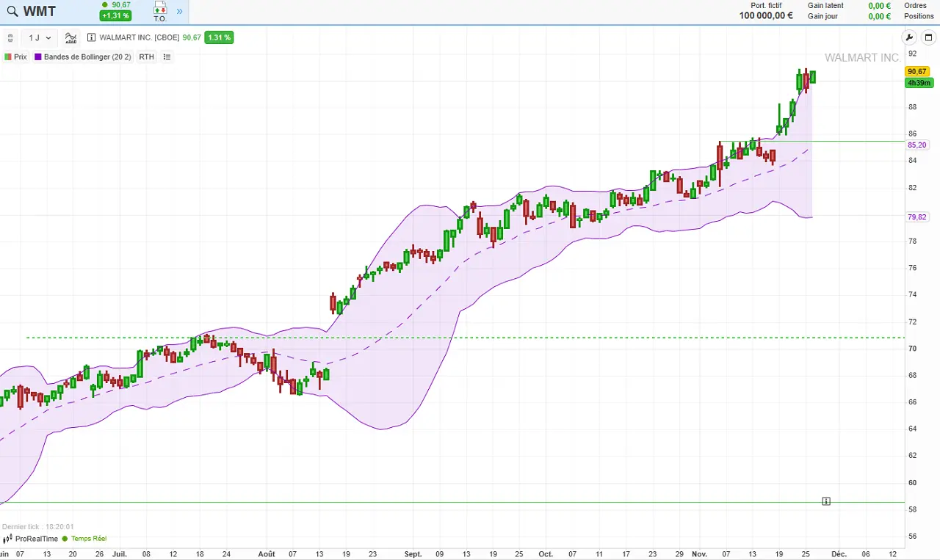Click the Sept. label on time axis
This screenshot has height=560, width=940.
(x=413, y=554)
